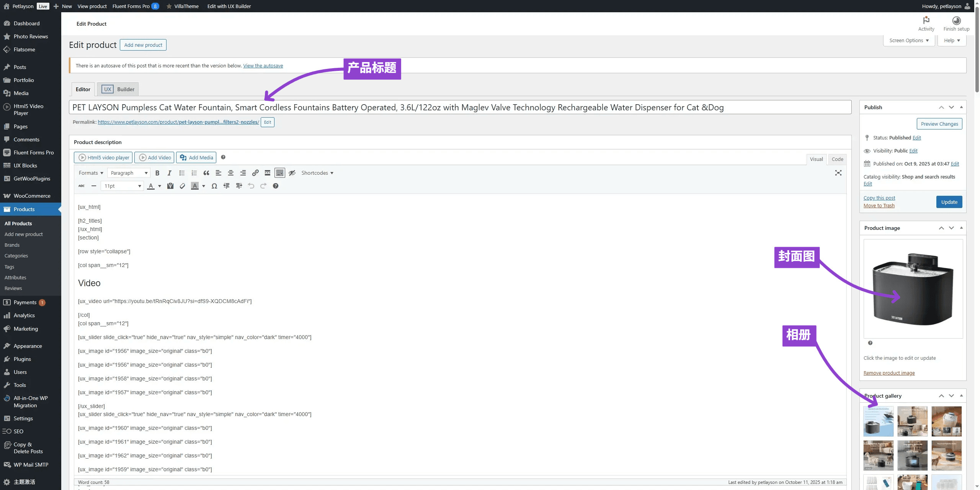The height and width of the screenshot is (490, 980).
Task: Toggle bold formatting in editor toolbar
Action: (x=157, y=173)
